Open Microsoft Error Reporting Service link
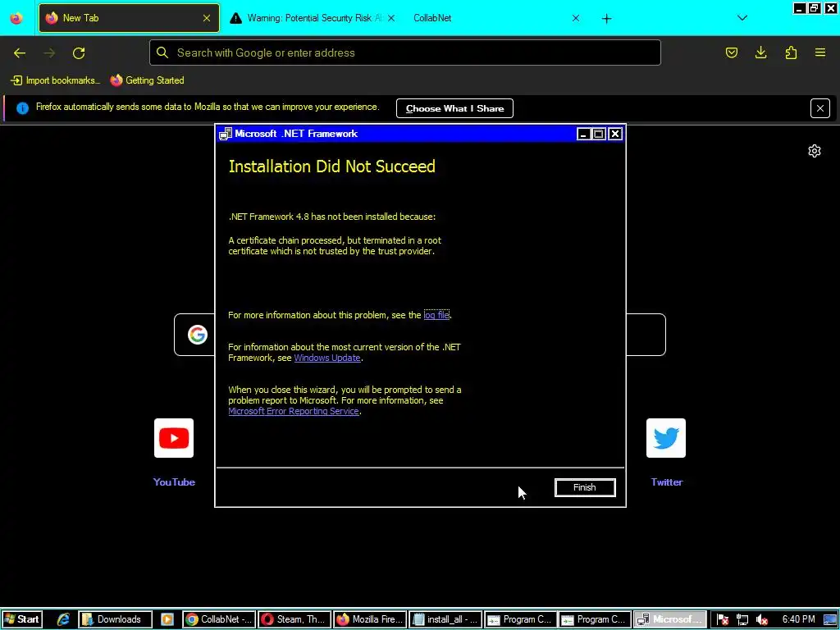Viewport: 840px width, 630px height. point(294,412)
